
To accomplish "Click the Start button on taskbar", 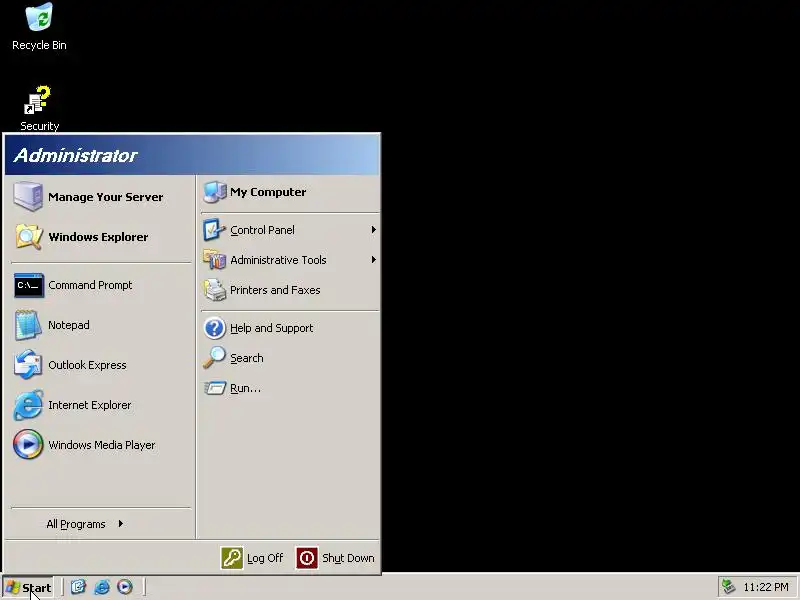I will click(x=29, y=587).
